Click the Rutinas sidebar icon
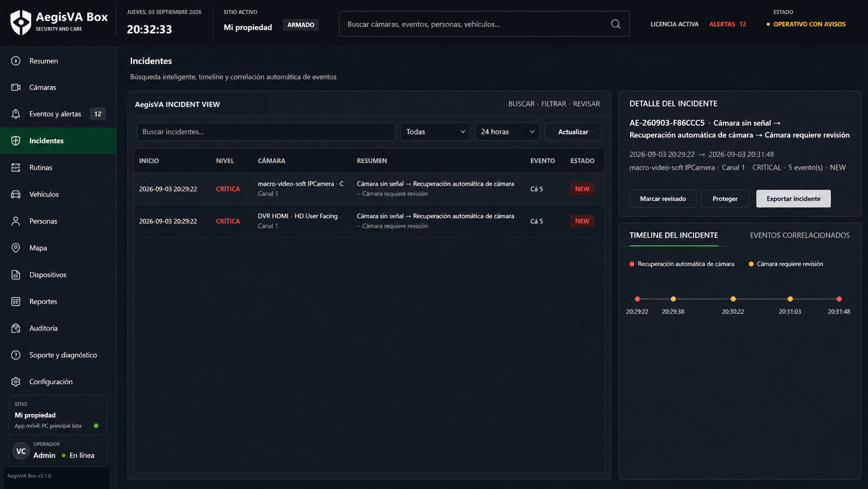The width and height of the screenshot is (868, 489). pos(16,167)
